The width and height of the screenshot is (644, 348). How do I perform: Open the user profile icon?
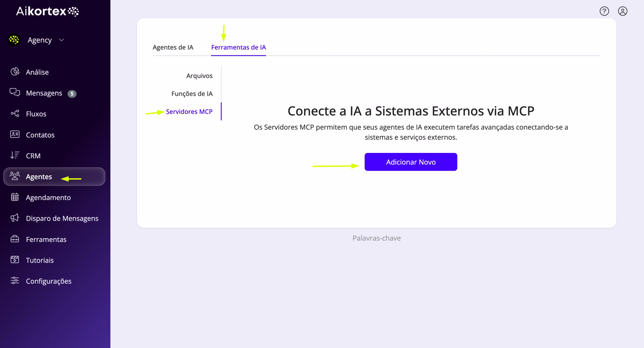[x=623, y=11]
